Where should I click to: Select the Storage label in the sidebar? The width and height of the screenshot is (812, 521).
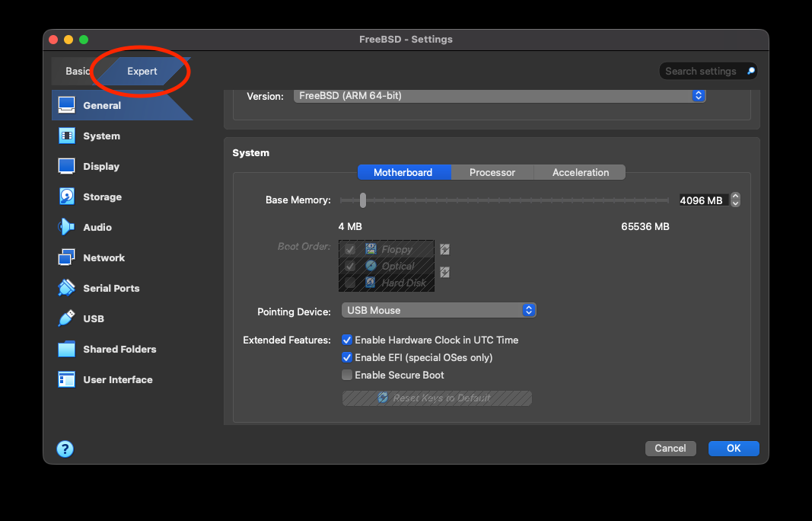click(x=103, y=197)
